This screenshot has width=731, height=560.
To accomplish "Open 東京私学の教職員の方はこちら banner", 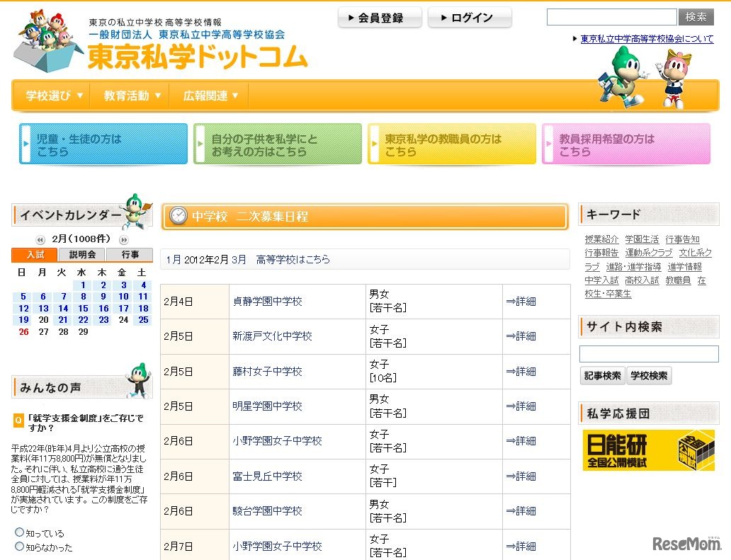I will [x=452, y=144].
